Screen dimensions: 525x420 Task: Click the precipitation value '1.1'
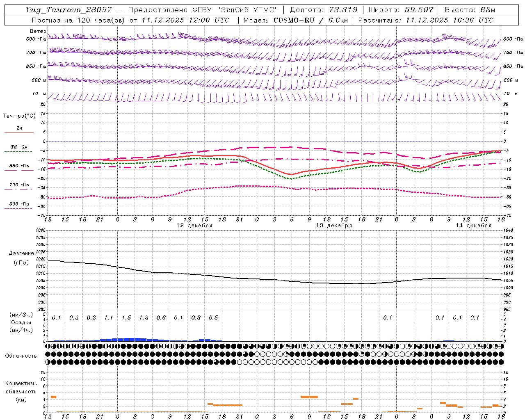coord(108,318)
